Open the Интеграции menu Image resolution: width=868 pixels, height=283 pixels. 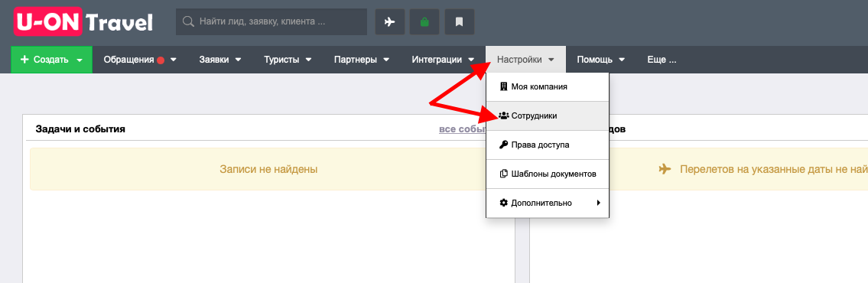pyautogui.click(x=443, y=60)
